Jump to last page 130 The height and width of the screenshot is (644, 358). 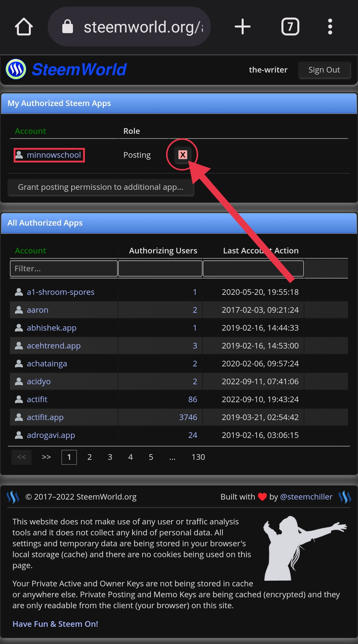point(198,457)
